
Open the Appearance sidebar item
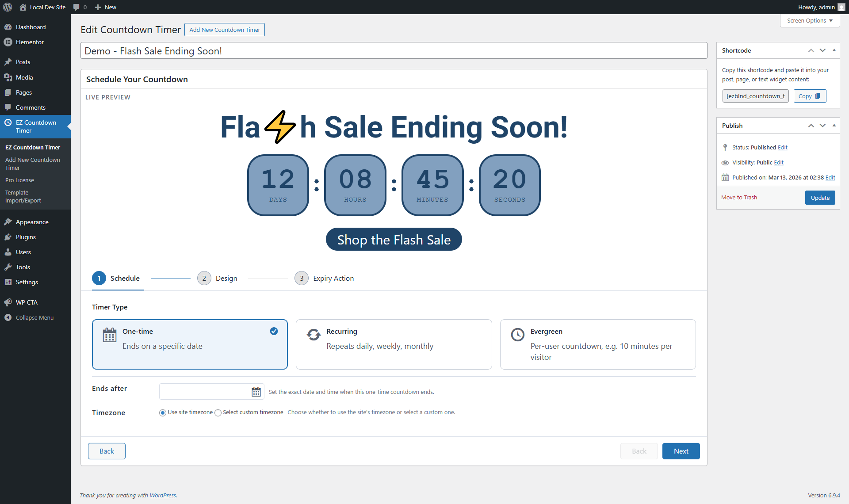point(32,222)
